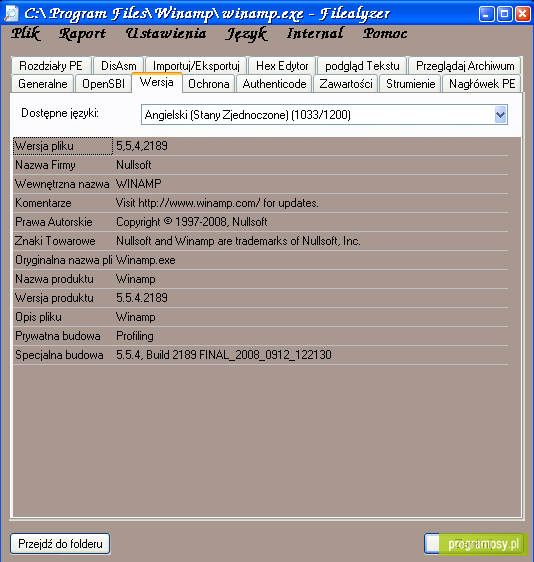The width and height of the screenshot is (534, 562).
Task: Select the Komentarze row label
Action: pyautogui.click(x=43, y=203)
